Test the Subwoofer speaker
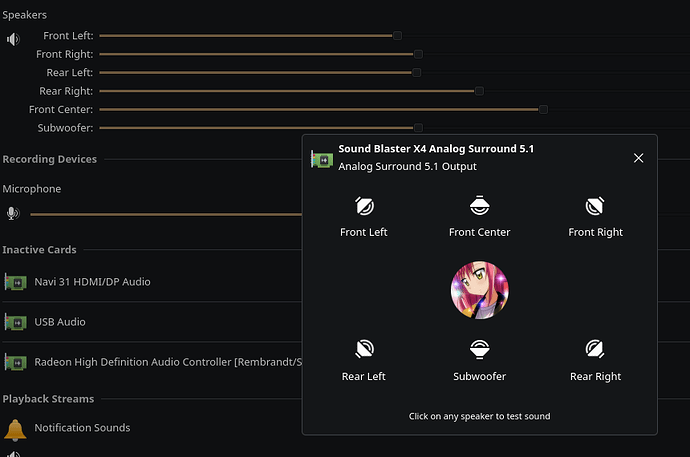The image size is (690, 457). (x=480, y=350)
